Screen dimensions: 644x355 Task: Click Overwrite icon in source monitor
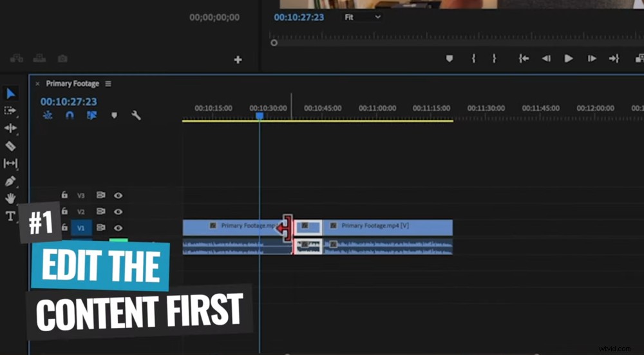click(39, 59)
